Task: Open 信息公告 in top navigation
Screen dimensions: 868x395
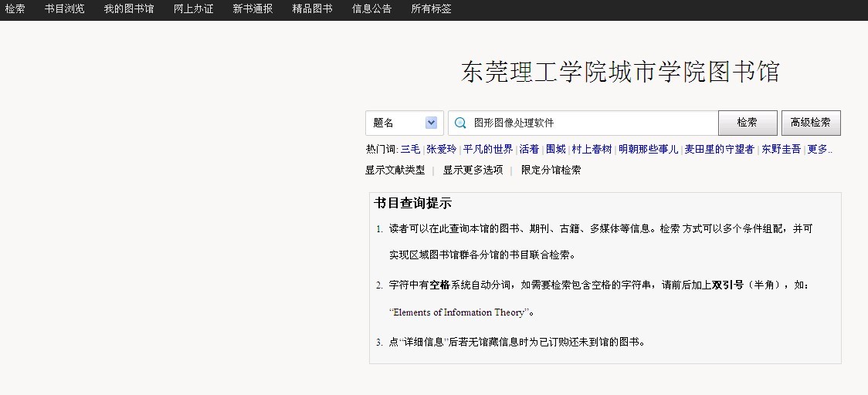Action: pos(371,8)
